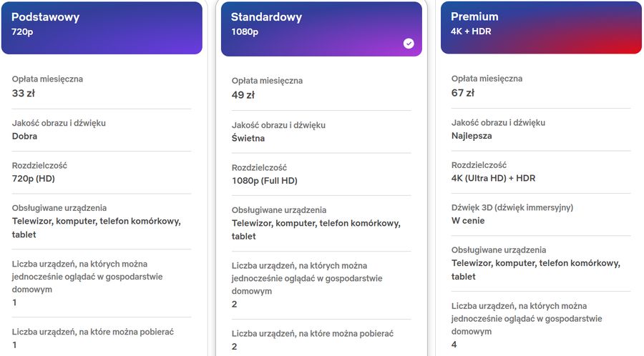This screenshot has width=644, height=356.
Task: Click 'Dobra' quality in Podstawowy plan
Action: tap(24, 136)
